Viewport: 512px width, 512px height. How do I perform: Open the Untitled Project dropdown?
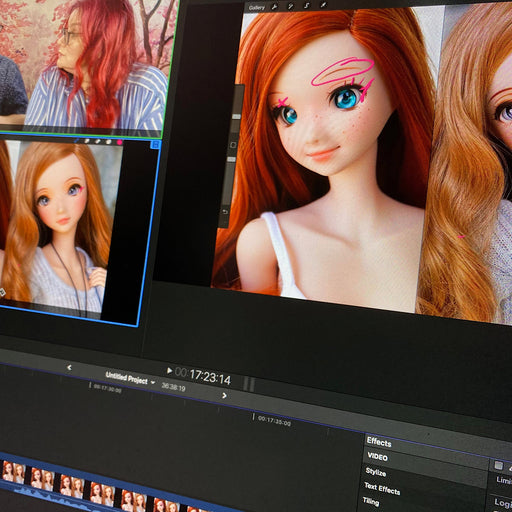[x=130, y=379]
